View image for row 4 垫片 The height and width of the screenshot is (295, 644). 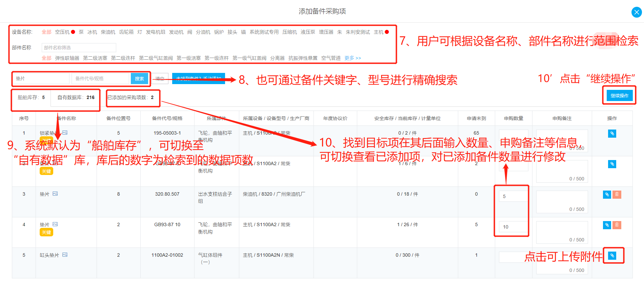pyautogui.click(x=55, y=224)
